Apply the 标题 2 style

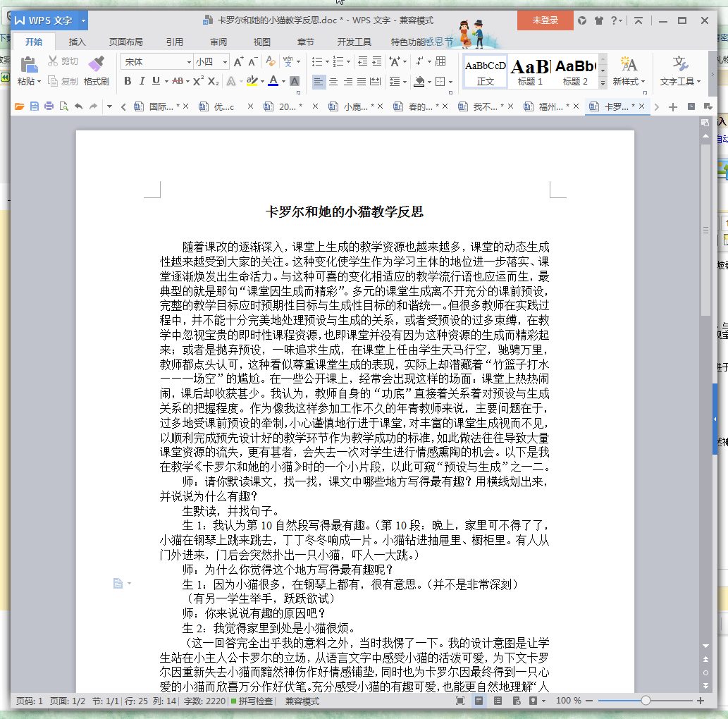575,73
